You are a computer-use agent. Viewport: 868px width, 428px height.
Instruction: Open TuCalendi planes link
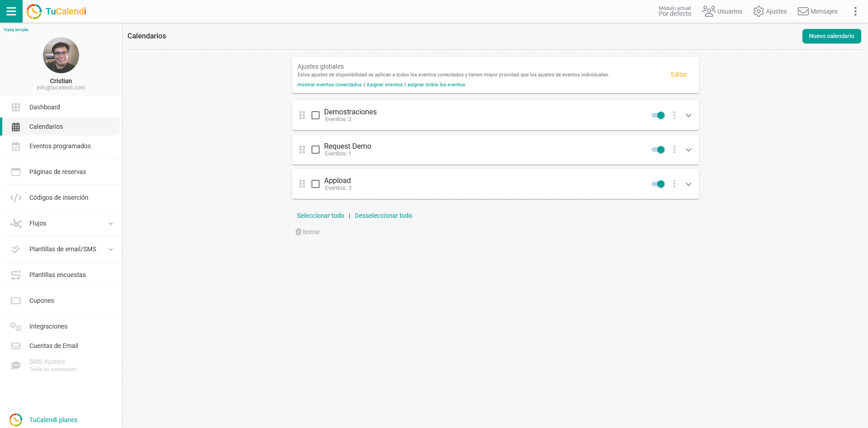pyautogui.click(x=53, y=420)
